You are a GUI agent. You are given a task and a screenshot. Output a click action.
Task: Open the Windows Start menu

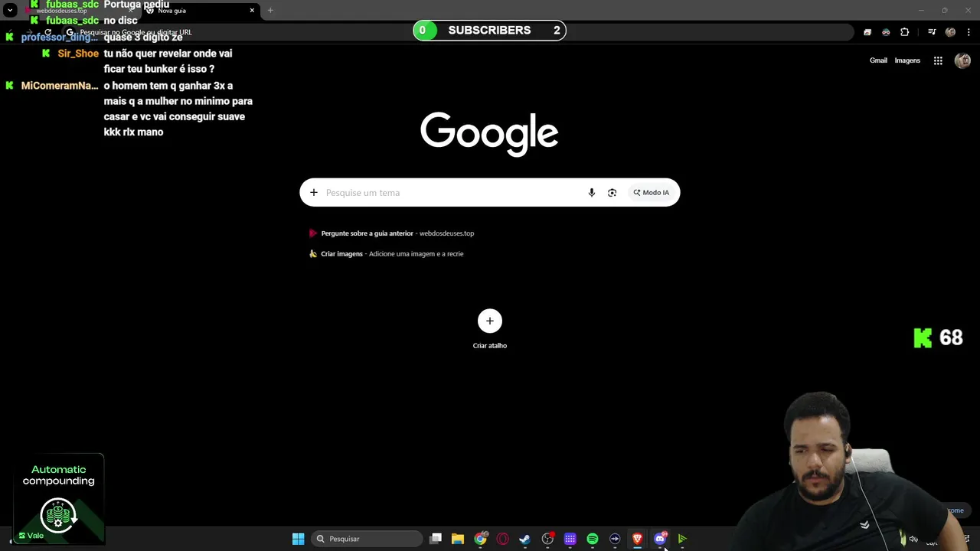point(299,539)
